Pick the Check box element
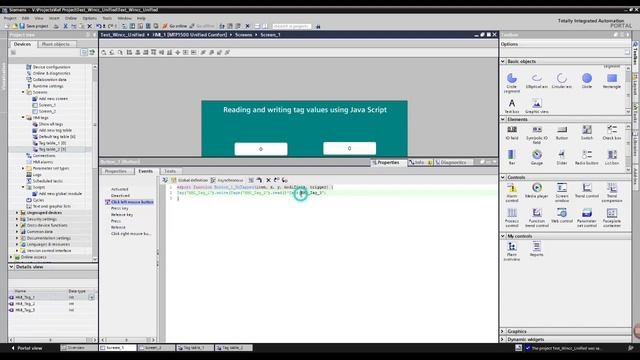This screenshot has height=360, width=640. point(611,133)
